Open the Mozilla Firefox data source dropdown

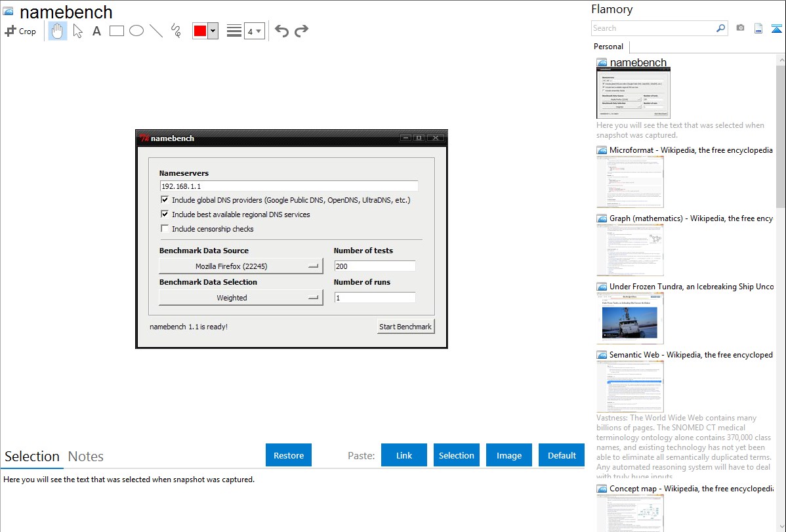[x=241, y=266]
